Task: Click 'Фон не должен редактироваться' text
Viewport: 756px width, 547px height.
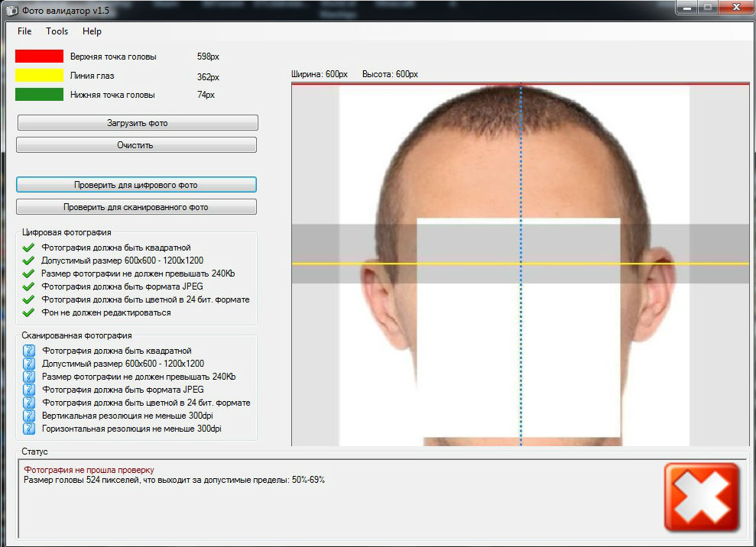Action: (x=106, y=312)
